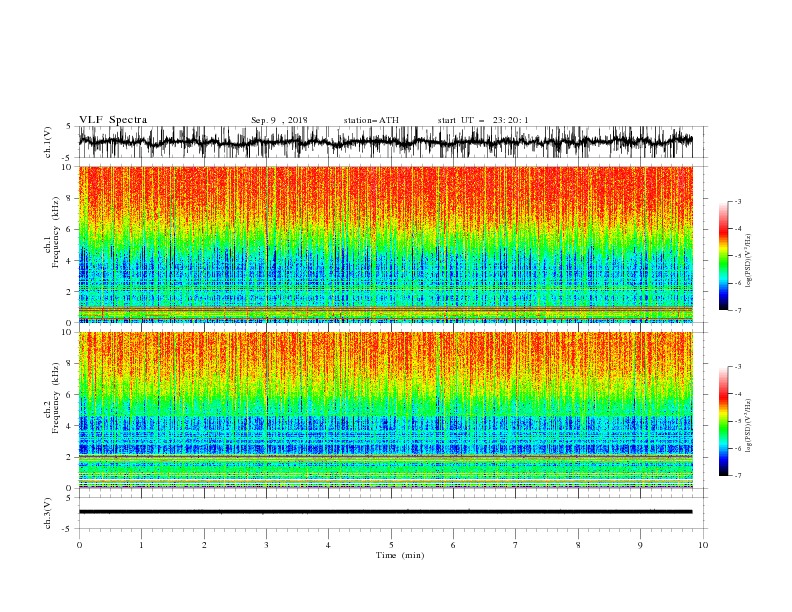Screen dimensions: 792x612
Task: Click the 'ch.2 Frequency (kHz)' axis label
Action: click(x=52, y=397)
